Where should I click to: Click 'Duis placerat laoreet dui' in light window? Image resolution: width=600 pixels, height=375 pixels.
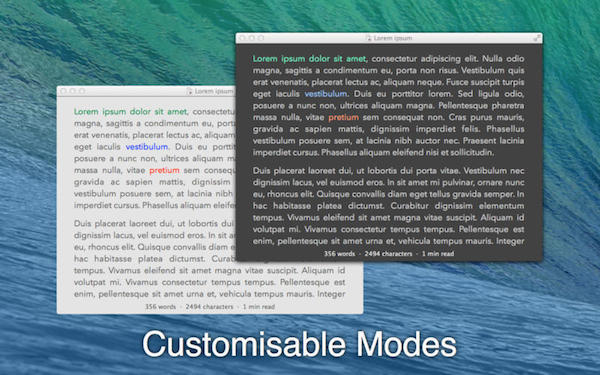pos(124,223)
